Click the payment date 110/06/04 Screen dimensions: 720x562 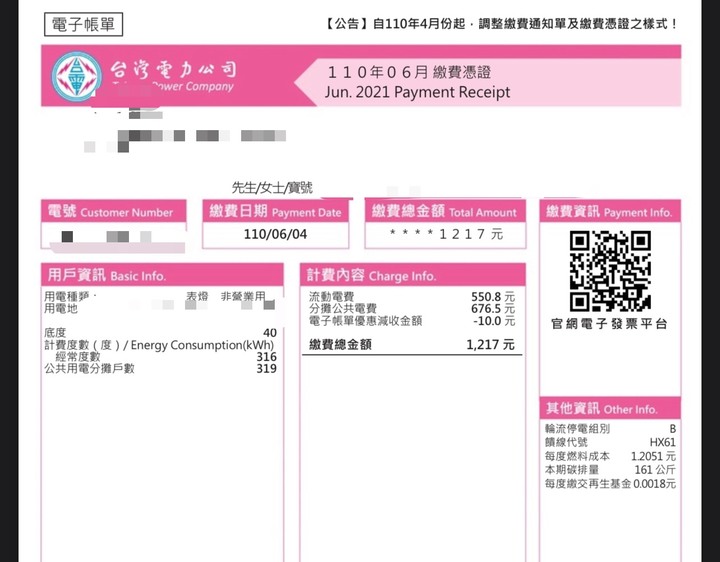click(276, 234)
